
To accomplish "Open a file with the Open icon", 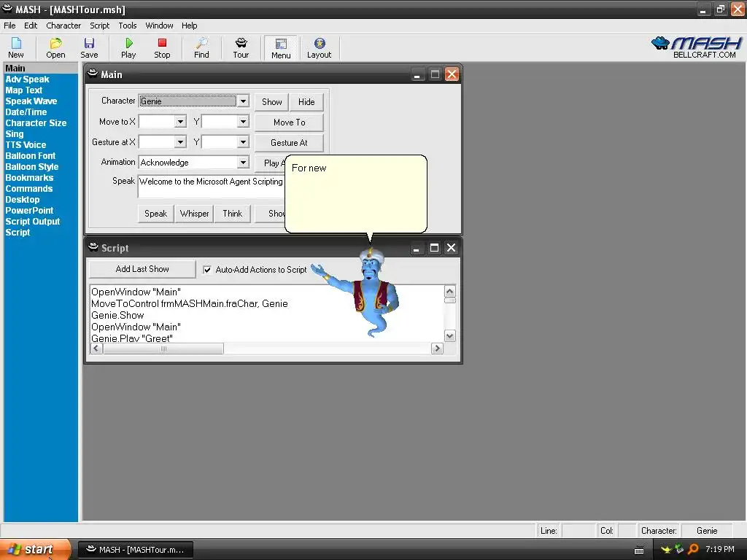I will click(55, 47).
